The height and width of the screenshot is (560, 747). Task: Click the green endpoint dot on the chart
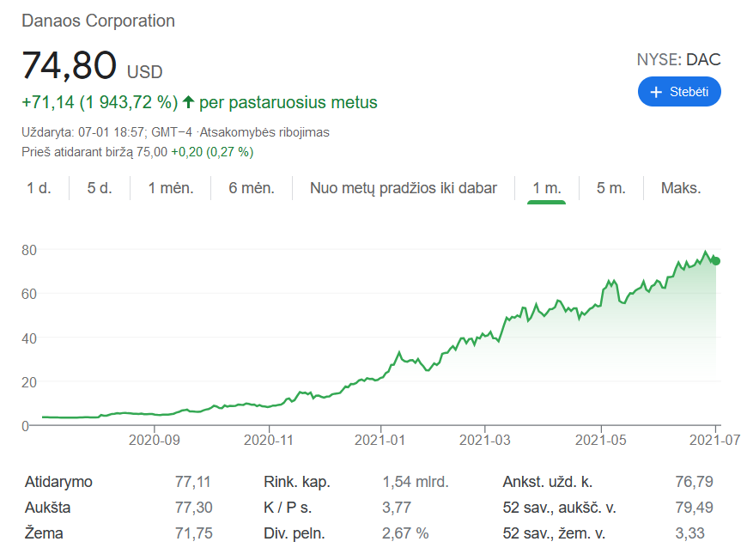[x=715, y=261]
